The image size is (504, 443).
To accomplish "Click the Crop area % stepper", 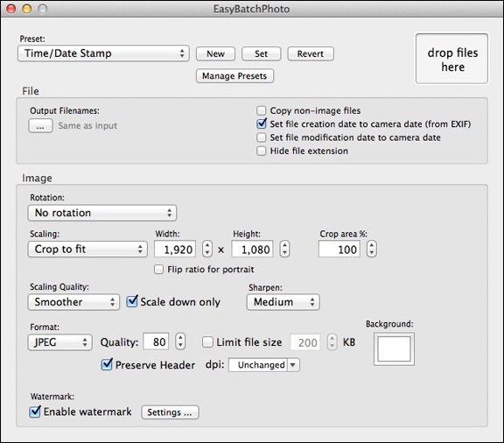I will pos(372,249).
